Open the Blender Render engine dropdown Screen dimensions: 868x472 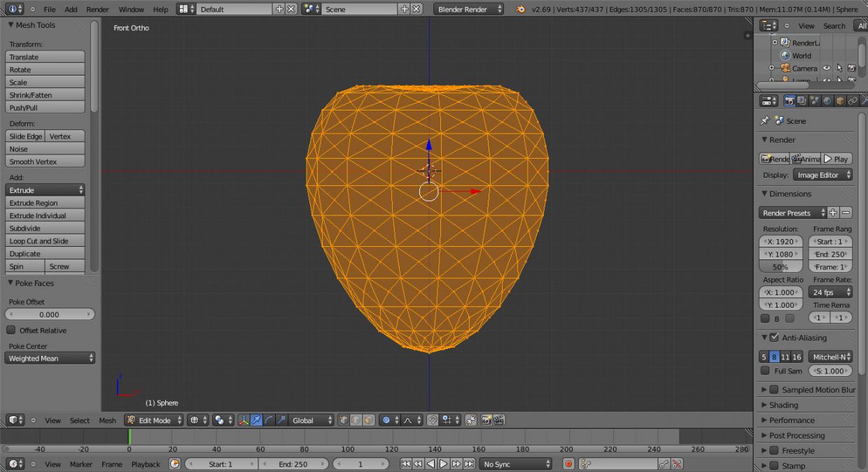click(x=469, y=9)
